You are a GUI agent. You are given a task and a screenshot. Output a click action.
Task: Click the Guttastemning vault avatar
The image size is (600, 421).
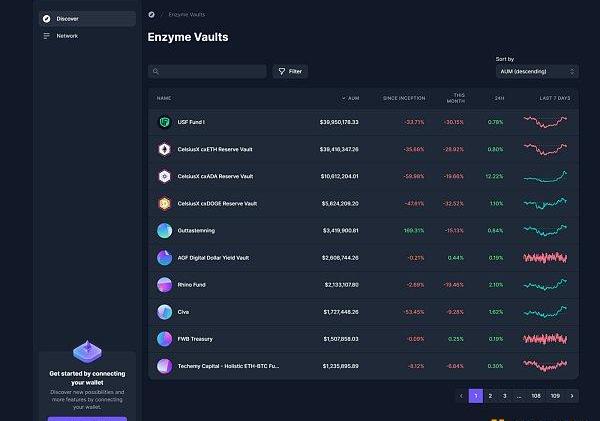[165, 230]
